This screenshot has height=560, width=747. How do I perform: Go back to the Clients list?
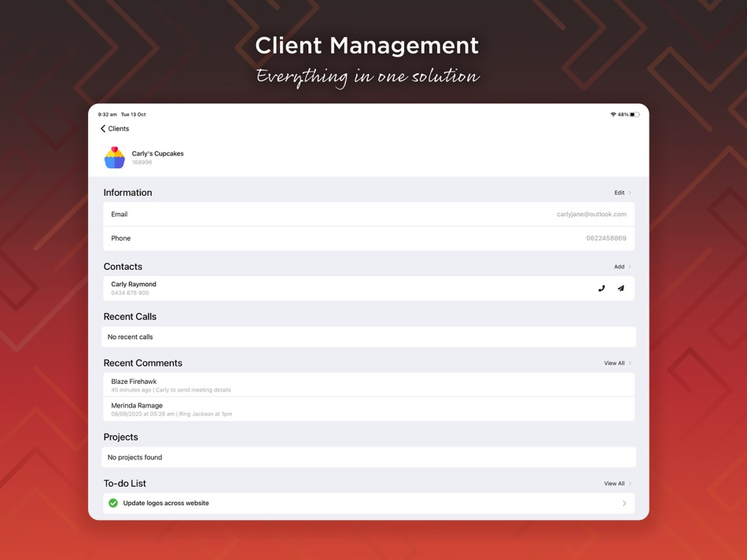click(x=115, y=129)
